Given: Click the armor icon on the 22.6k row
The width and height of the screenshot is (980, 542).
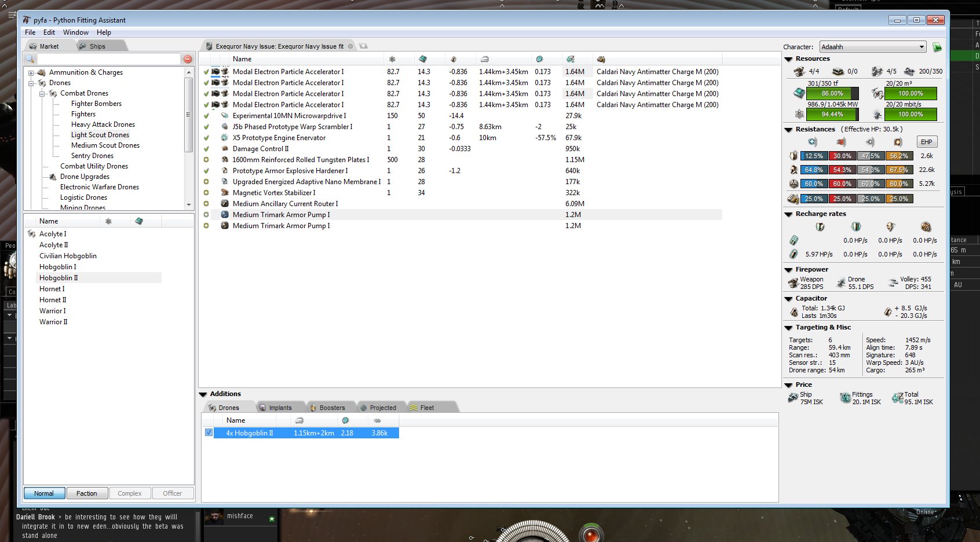Looking at the screenshot, I should [793, 170].
